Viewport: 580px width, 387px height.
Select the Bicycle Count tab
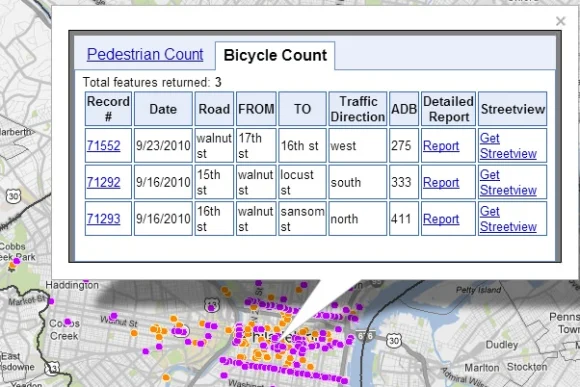275,55
